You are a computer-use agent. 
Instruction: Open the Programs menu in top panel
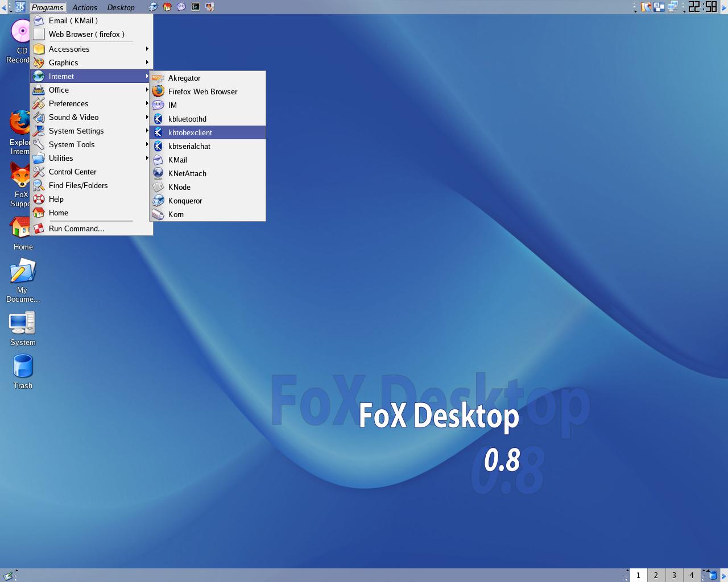pyautogui.click(x=48, y=7)
